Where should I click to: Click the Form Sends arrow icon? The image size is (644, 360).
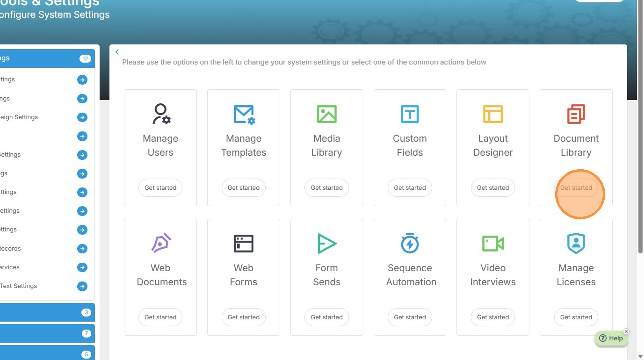326,243
